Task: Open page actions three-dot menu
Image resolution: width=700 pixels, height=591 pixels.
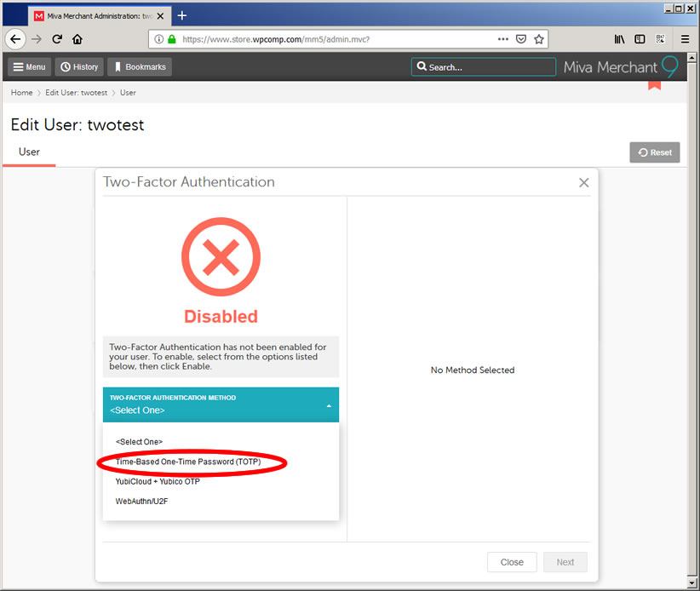Action: pos(503,39)
